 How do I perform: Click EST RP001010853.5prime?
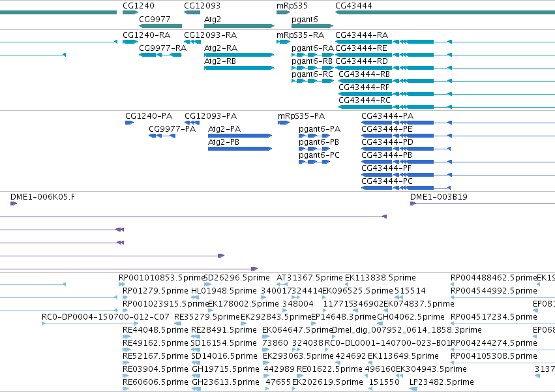pyautogui.click(x=122, y=284)
